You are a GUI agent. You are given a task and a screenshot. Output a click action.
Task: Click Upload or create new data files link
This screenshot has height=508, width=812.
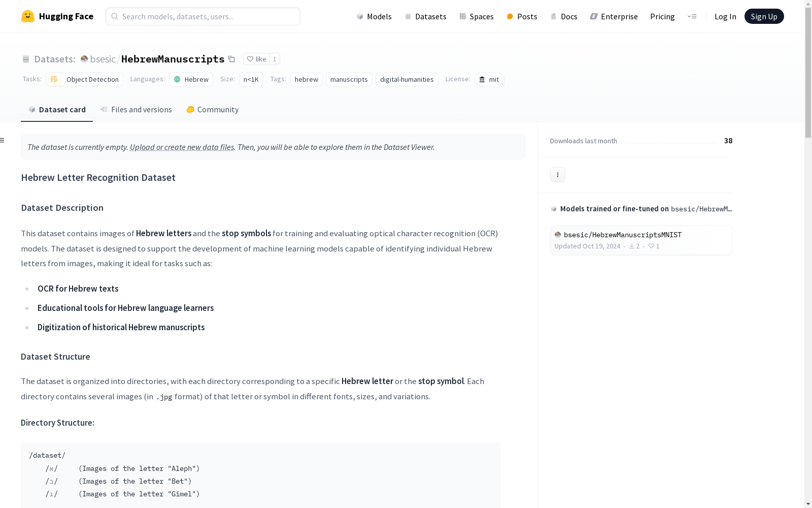coord(182,147)
